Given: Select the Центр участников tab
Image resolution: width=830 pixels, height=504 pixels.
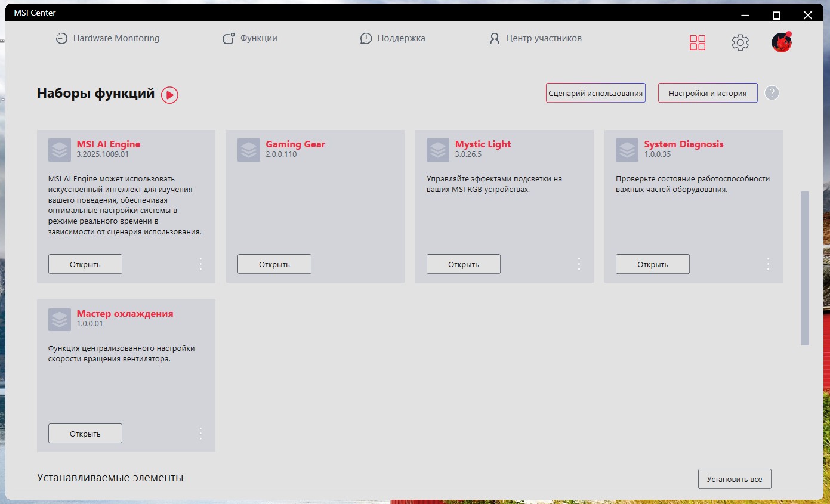Looking at the screenshot, I should tap(535, 38).
